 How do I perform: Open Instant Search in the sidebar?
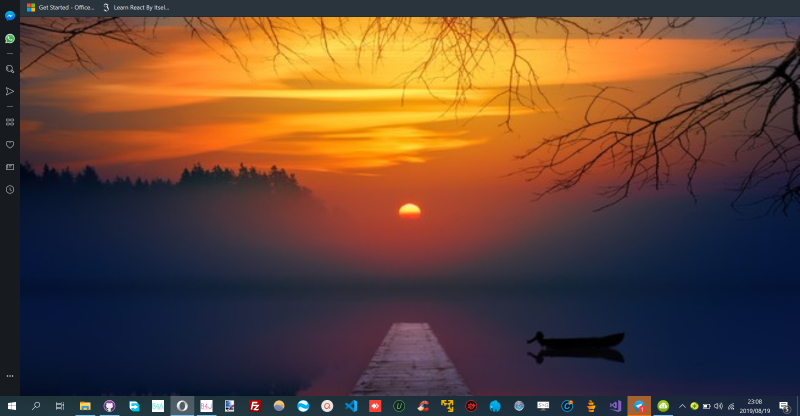[10, 69]
